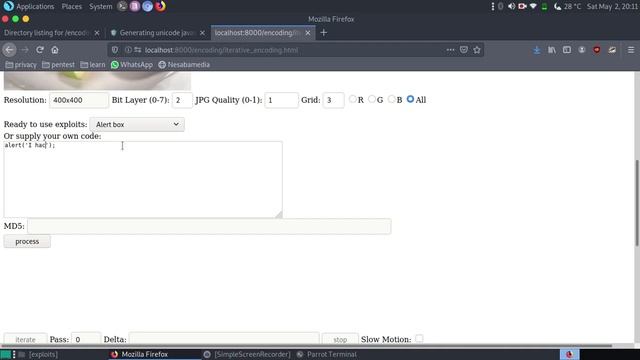640x360 pixels.
Task: Close the localhost:8000/encoding tab
Action: pos(308,33)
